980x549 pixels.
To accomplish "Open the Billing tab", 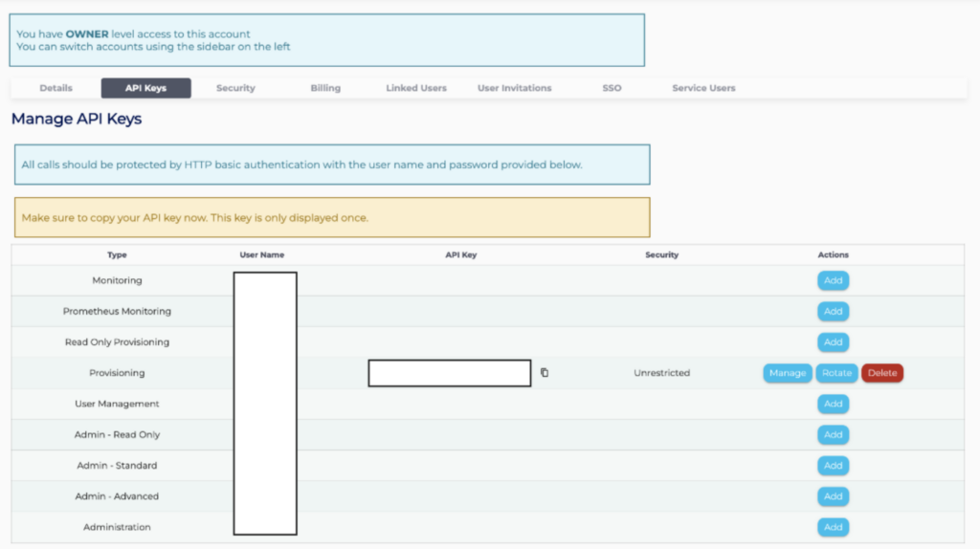I will (325, 88).
